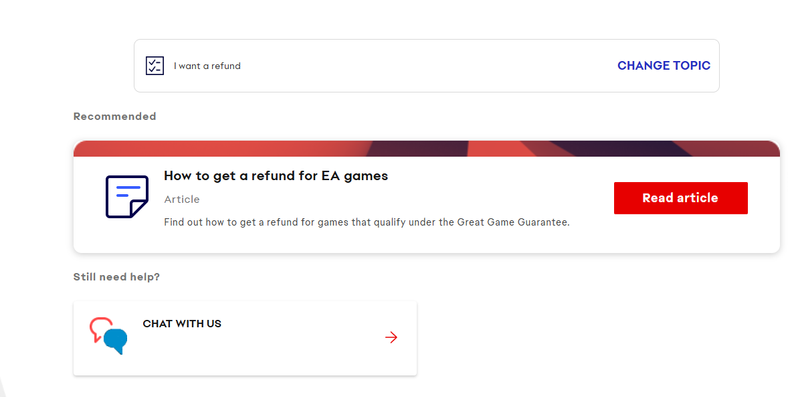Click the Recommended section heading
The height and width of the screenshot is (397, 788).
pos(115,116)
